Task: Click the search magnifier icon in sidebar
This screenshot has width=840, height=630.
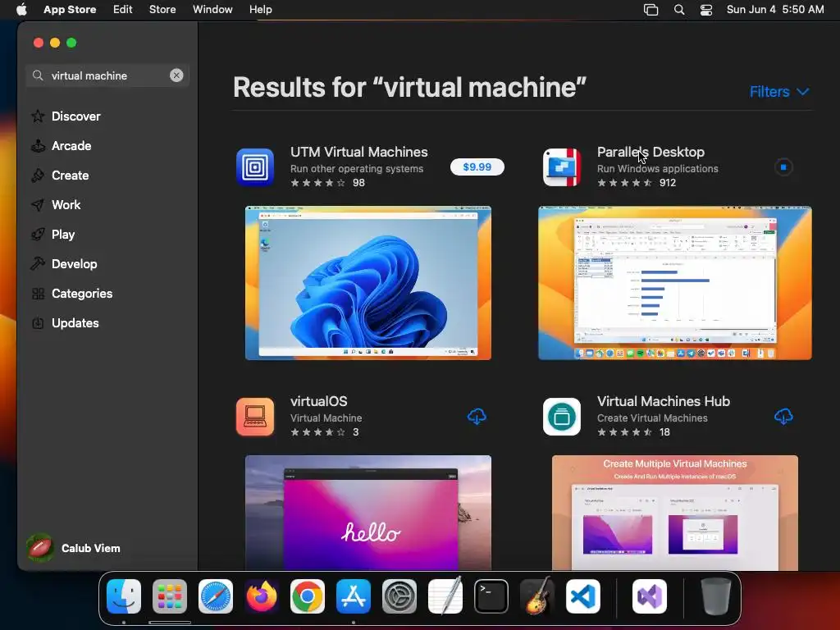Action: tap(38, 75)
